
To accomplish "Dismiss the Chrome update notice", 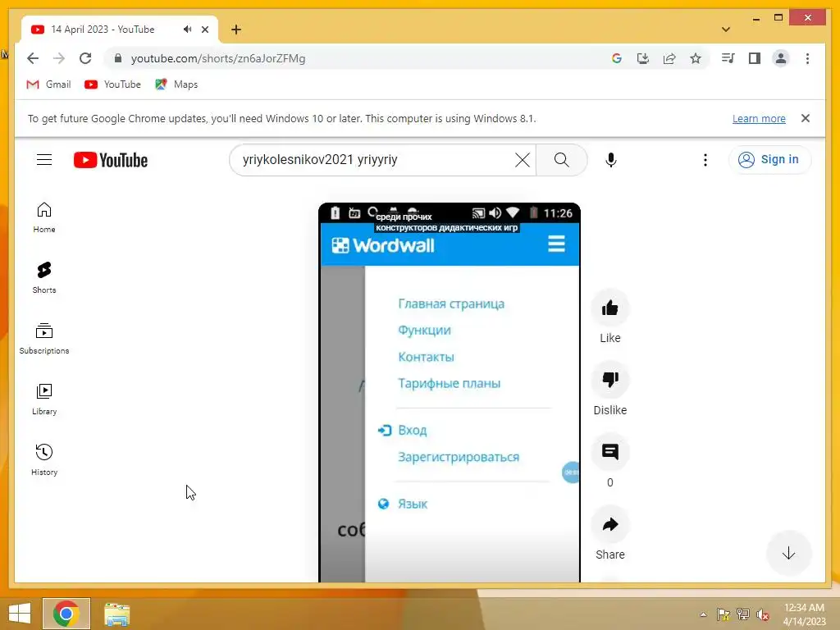I will pyautogui.click(x=806, y=118).
